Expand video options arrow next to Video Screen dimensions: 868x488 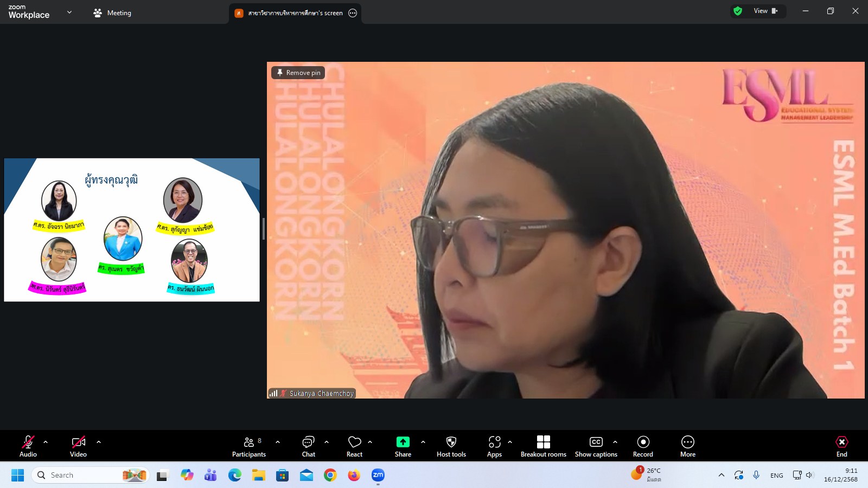pyautogui.click(x=99, y=442)
